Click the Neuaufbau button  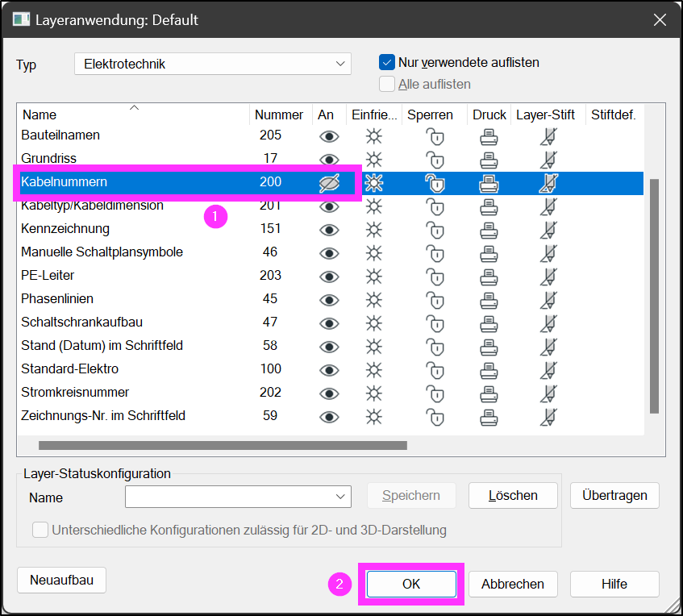(61, 580)
